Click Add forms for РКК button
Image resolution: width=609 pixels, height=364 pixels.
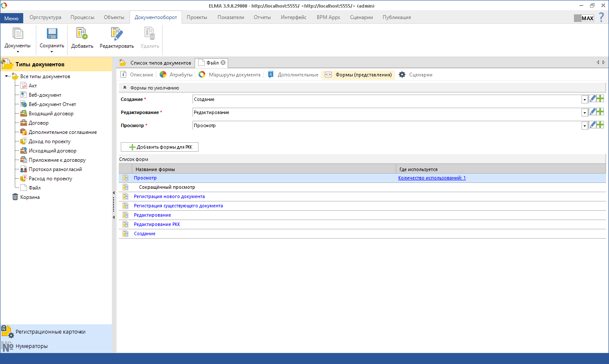160,147
